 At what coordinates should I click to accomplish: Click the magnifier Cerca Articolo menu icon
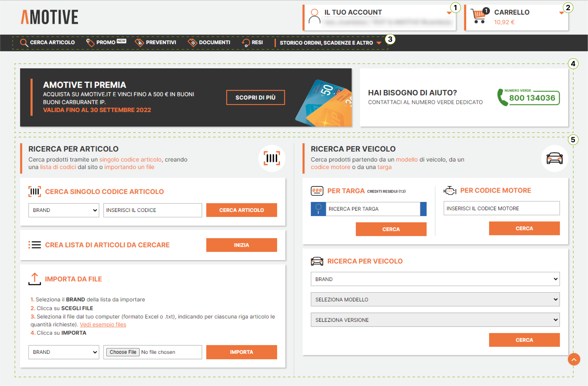click(x=24, y=43)
